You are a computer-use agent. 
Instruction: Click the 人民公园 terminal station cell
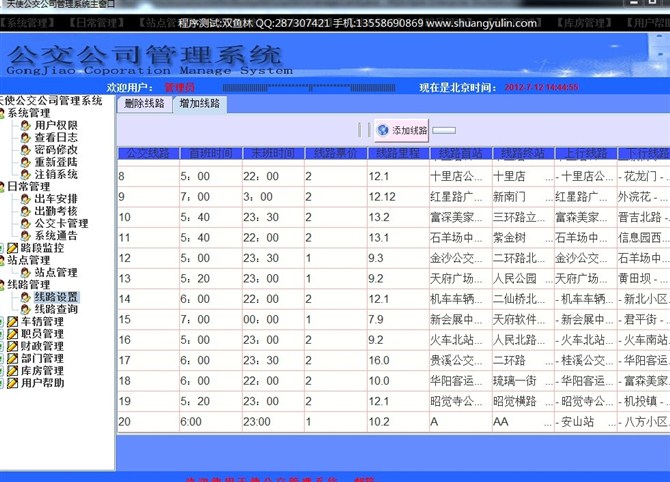(x=523, y=279)
